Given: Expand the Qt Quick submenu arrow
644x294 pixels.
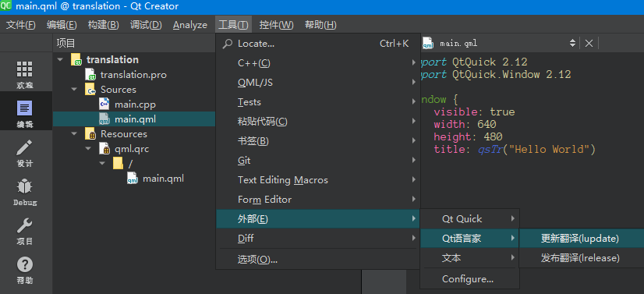Looking at the screenshot, I should (x=512, y=219).
